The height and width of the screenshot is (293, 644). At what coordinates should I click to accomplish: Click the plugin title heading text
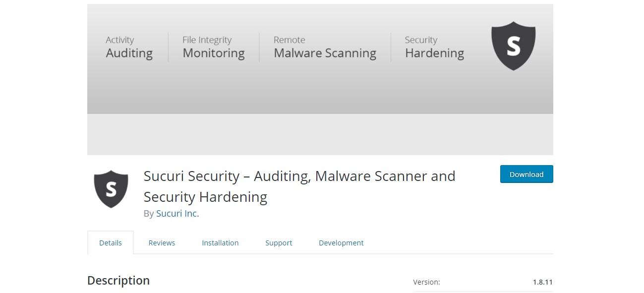click(x=299, y=186)
